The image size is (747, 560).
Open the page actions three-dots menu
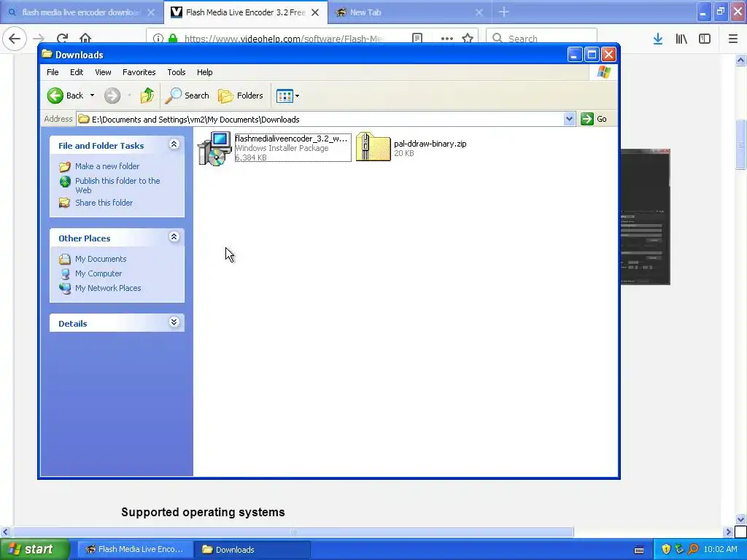[x=447, y=38]
